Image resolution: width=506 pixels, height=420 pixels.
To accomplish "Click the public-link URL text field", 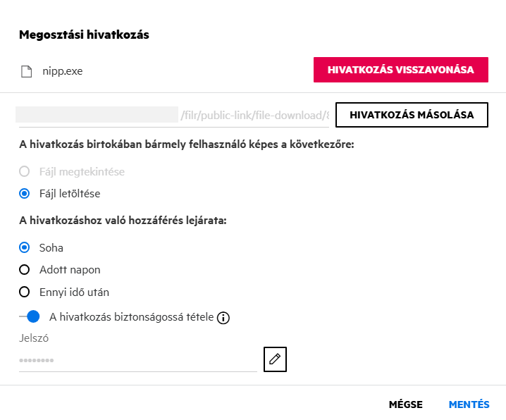I will (173, 115).
